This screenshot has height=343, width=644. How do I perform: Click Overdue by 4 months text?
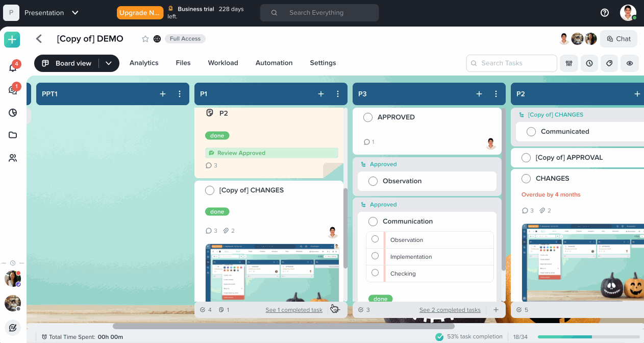coord(551,194)
